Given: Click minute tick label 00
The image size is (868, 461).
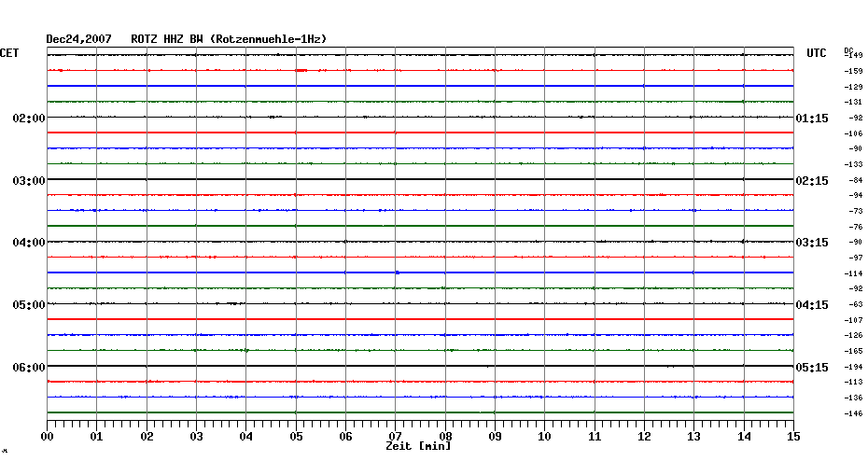Looking at the screenshot, I should [47, 437].
